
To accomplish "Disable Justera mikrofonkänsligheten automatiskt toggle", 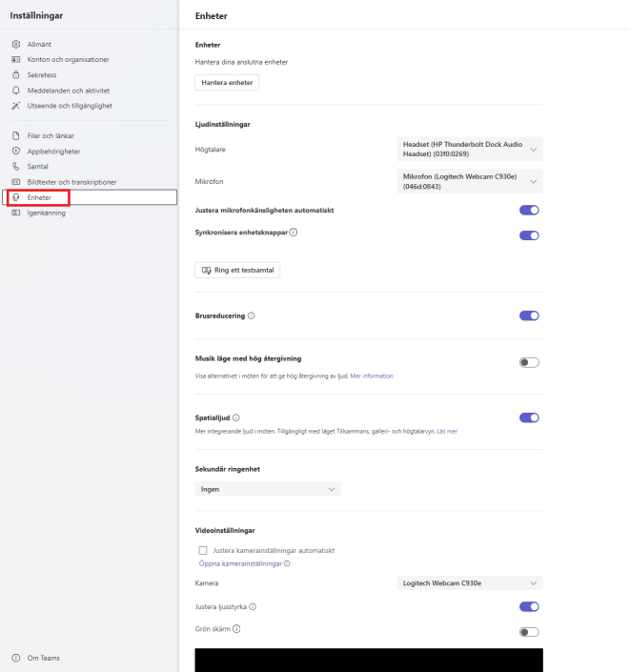I will pos(529,210).
